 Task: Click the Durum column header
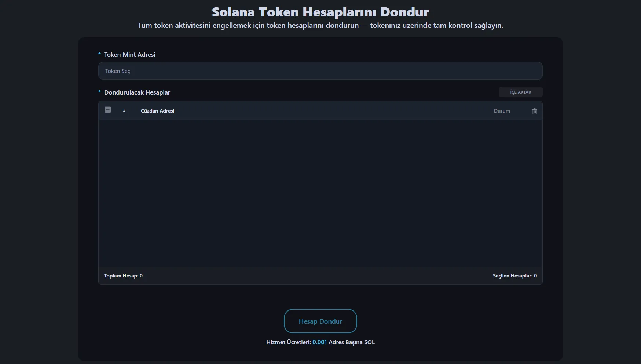[502, 111]
